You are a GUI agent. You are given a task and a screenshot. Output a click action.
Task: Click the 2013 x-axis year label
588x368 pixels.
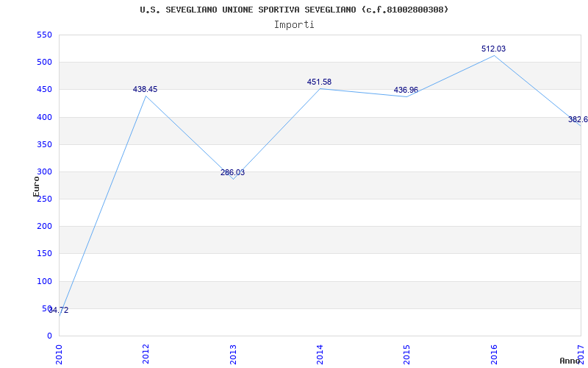[233, 355]
